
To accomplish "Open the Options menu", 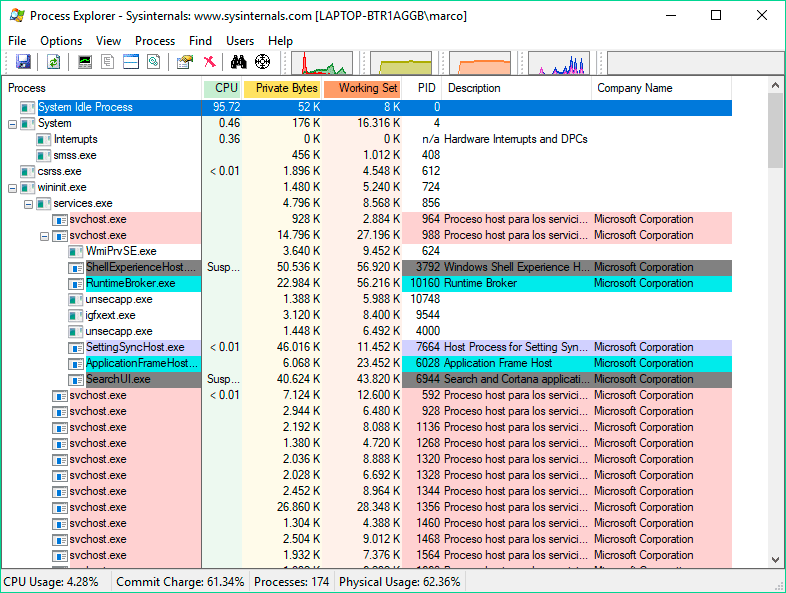I will point(61,41).
